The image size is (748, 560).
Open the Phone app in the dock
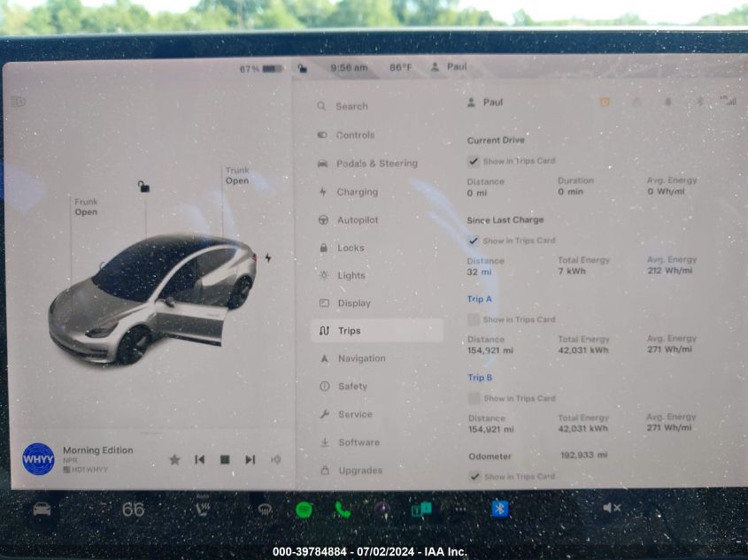pyautogui.click(x=342, y=509)
